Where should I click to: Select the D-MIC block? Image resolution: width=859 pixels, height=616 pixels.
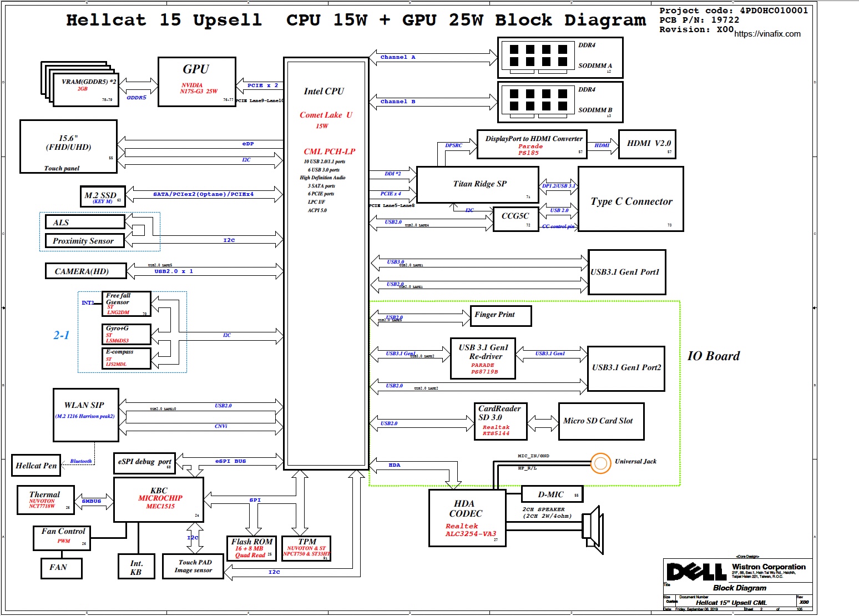pos(553,494)
